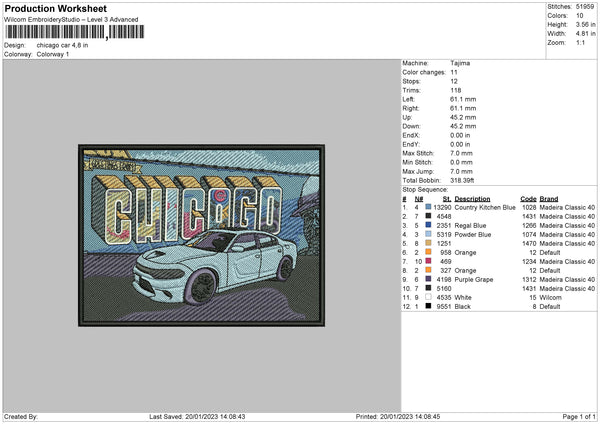Click the Stitches value 51959
The height and width of the screenshot is (424, 600).
click(x=585, y=7)
